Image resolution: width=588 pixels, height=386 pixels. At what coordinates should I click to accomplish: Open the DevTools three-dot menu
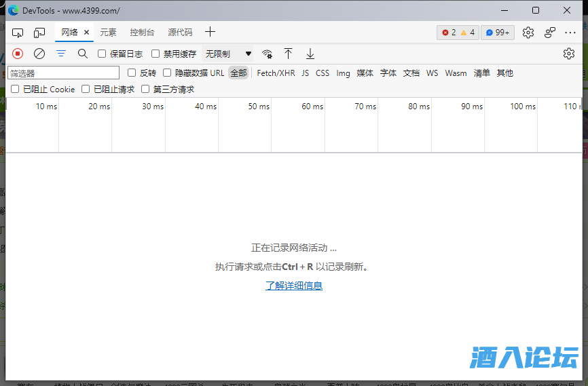coord(570,32)
